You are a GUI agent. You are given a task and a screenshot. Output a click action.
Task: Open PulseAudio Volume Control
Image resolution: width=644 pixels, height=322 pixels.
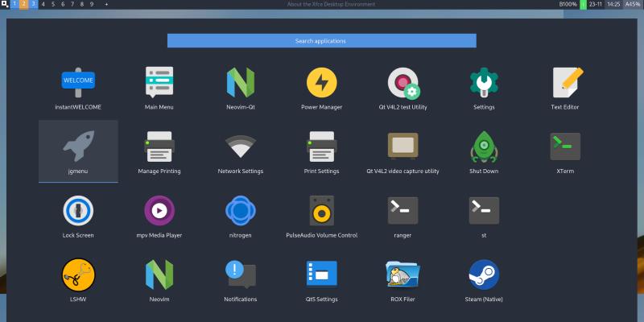click(x=321, y=210)
